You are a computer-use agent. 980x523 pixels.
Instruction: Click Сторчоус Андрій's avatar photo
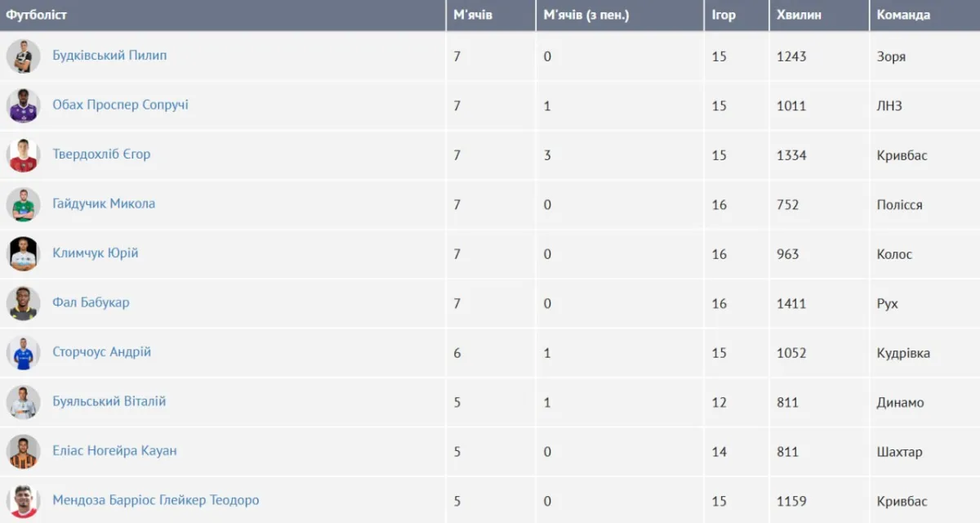[x=23, y=353]
